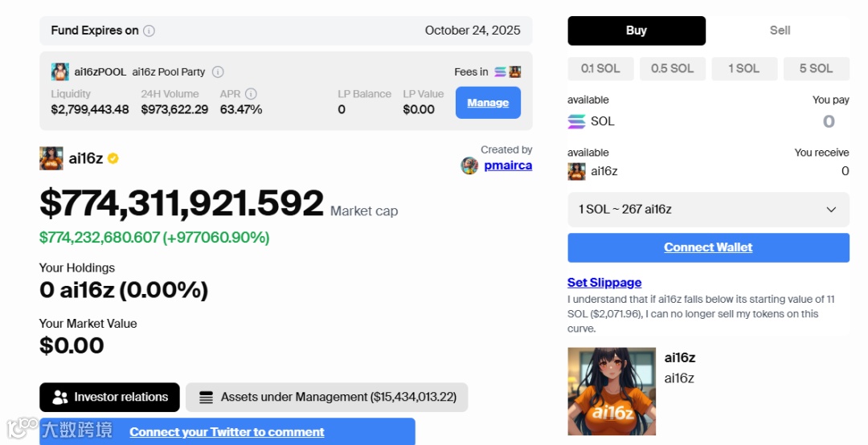Select the 0.5 SOL preset amount
The image size is (868, 445).
coord(673,68)
